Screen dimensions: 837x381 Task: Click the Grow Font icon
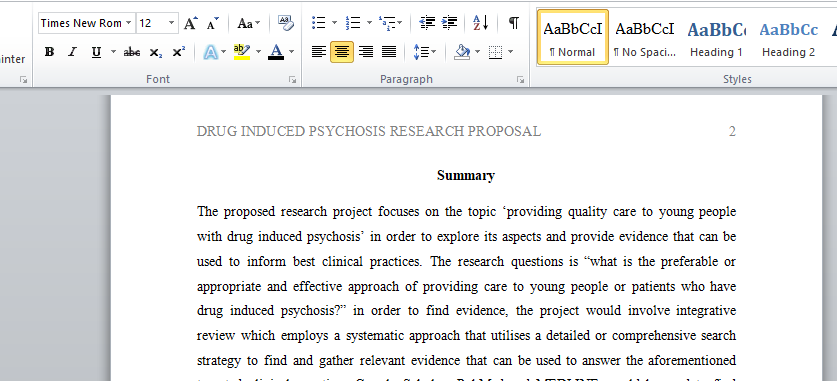pos(191,23)
